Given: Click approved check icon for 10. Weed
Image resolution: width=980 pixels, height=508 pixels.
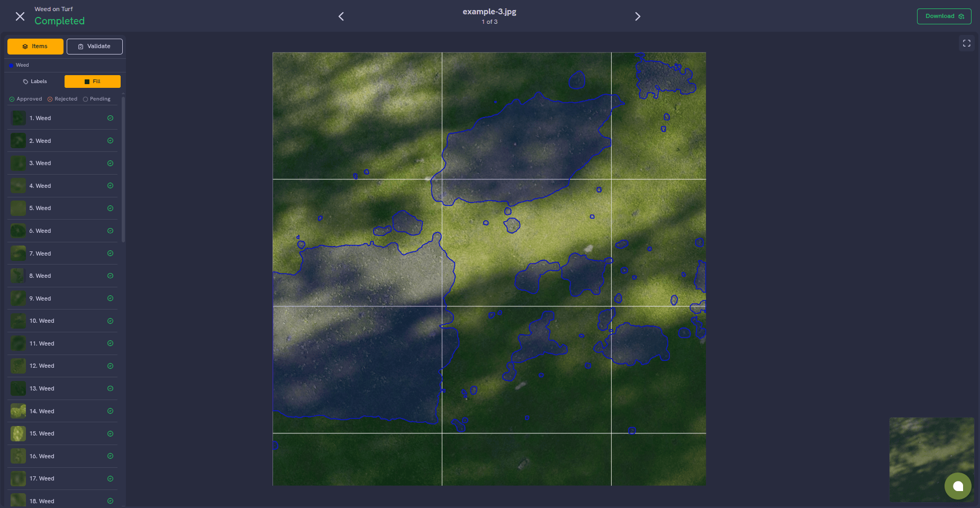Looking at the screenshot, I should coord(110,321).
